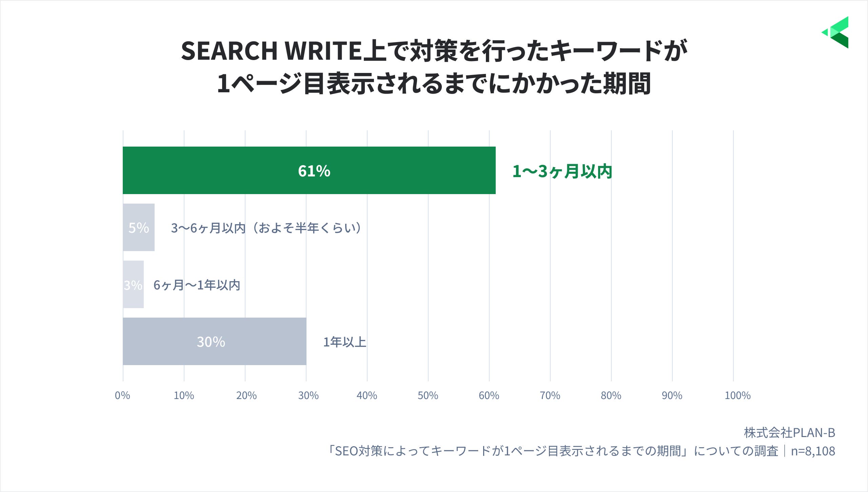The height and width of the screenshot is (492, 868).
Task: Click the 0% axis tick label
Action: click(122, 395)
